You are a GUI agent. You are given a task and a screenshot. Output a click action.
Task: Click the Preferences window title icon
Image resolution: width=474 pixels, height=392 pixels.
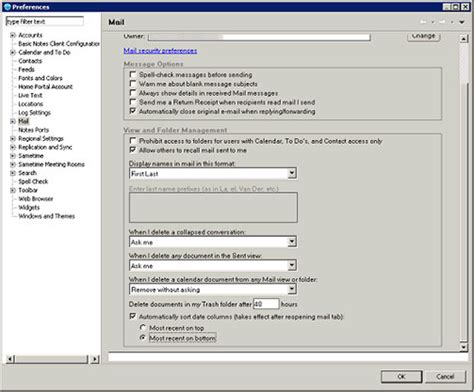point(7,7)
